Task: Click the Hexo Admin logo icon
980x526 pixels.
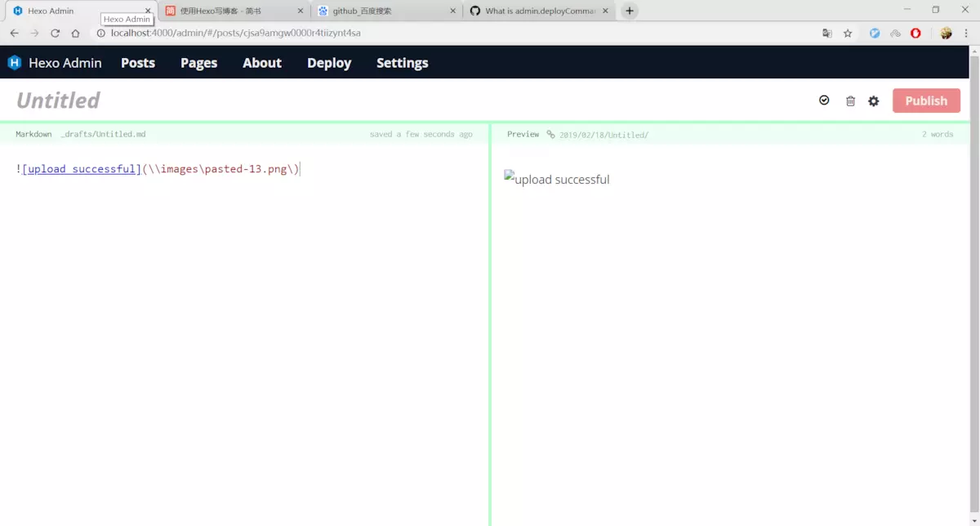Action: click(x=15, y=63)
